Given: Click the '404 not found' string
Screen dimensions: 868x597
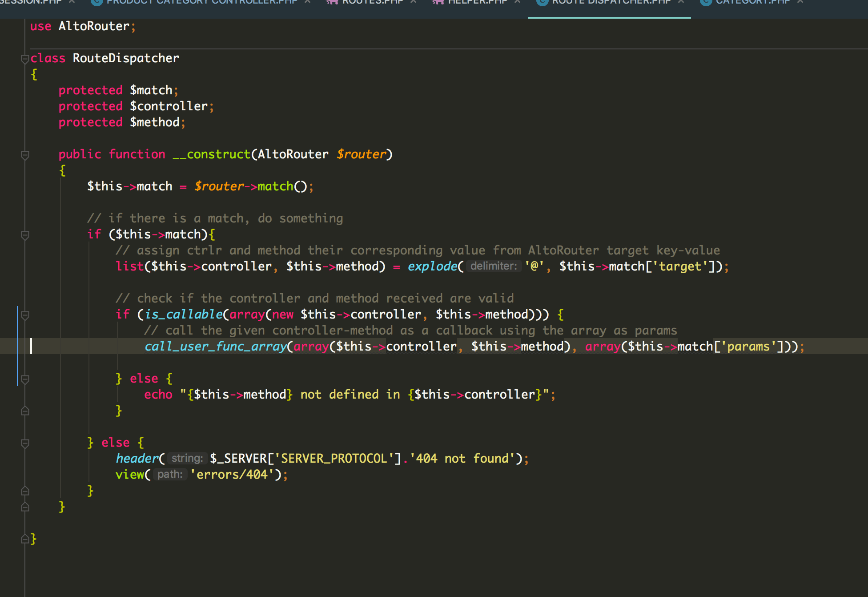Looking at the screenshot, I should [x=462, y=459].
